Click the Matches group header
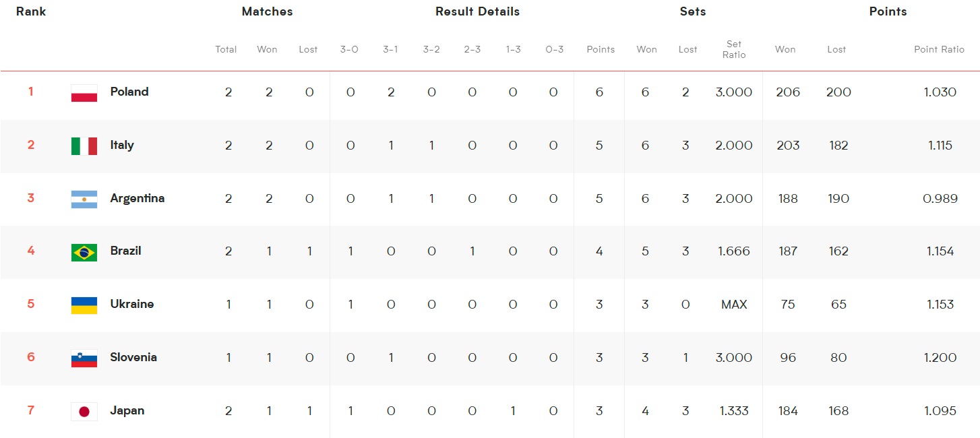 coord(267,11)
